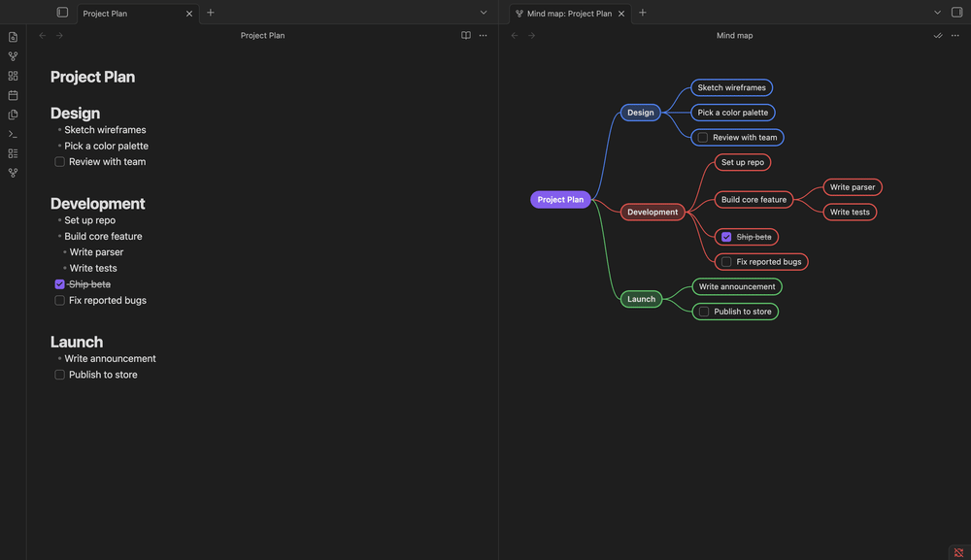The height and width of the screenshot is (560, 971).
Task: Click the 'Pick a color palette' mind map node
Action: (x=732, y=113)
